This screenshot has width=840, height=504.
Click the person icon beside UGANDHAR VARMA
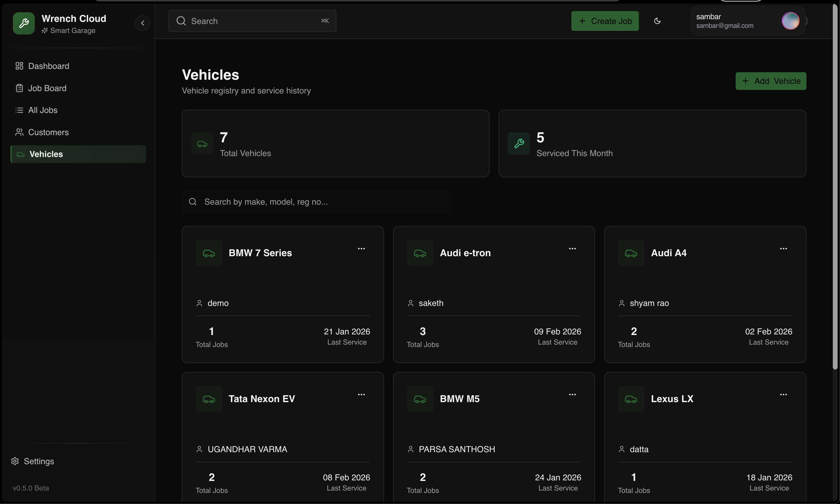click(x=199, y=449)
